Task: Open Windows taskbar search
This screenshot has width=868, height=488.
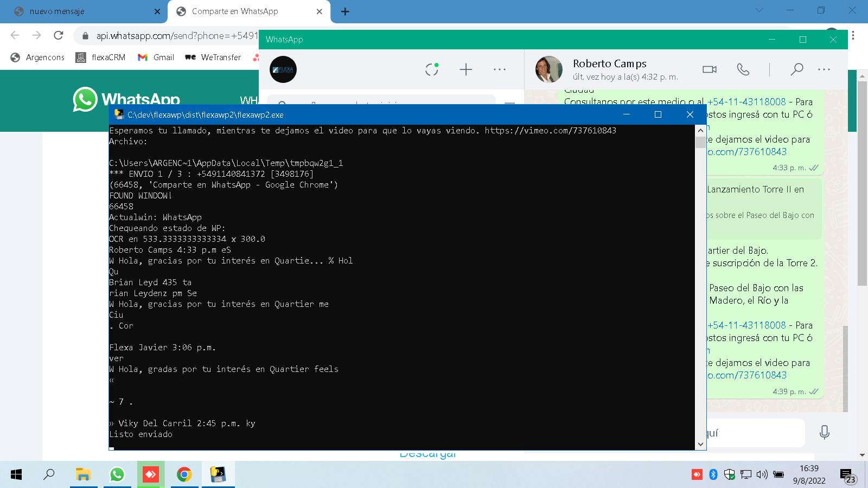Action: pos(49,475)
